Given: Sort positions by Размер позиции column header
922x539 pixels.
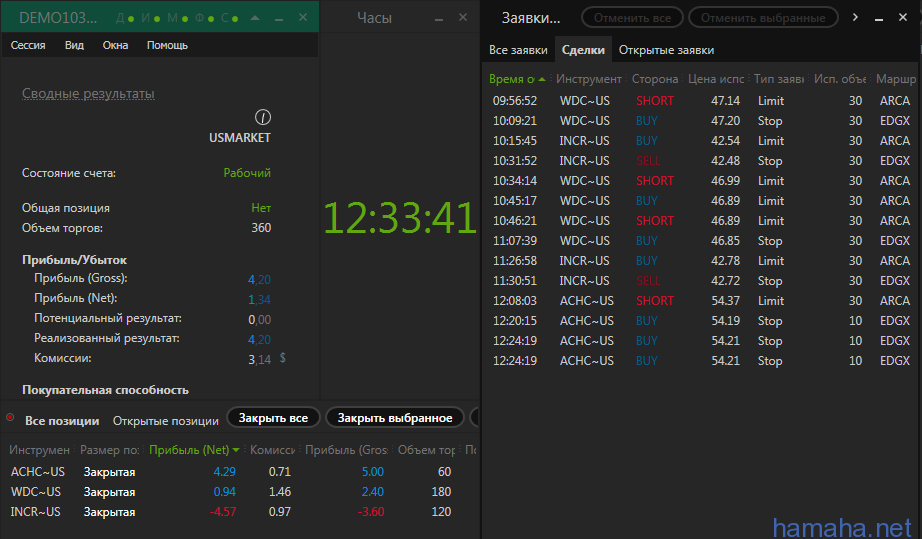Looking at the screenshot, I should (x=109, y=450).
